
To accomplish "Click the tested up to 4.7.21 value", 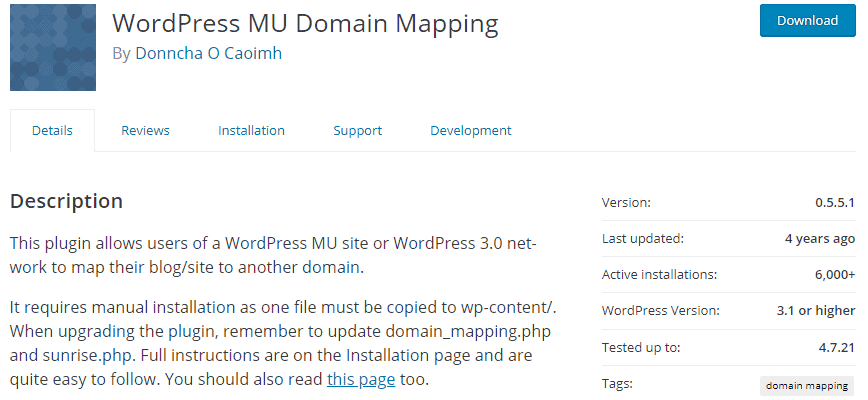I will [837, 347].
